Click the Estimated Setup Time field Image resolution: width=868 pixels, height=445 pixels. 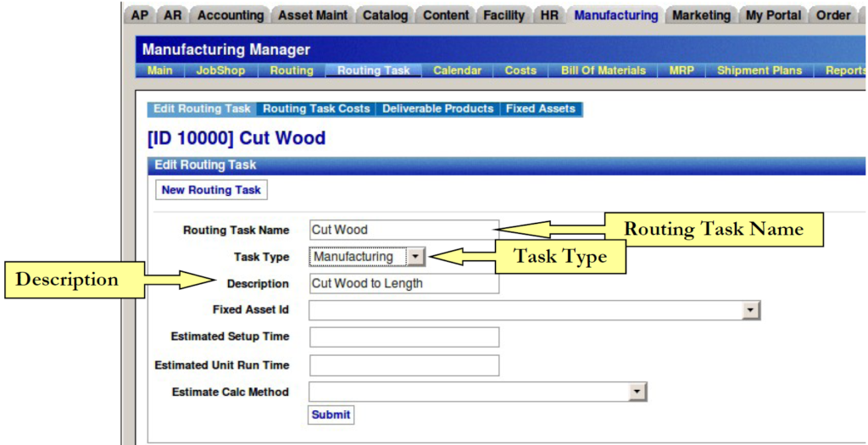coord(403,337)
